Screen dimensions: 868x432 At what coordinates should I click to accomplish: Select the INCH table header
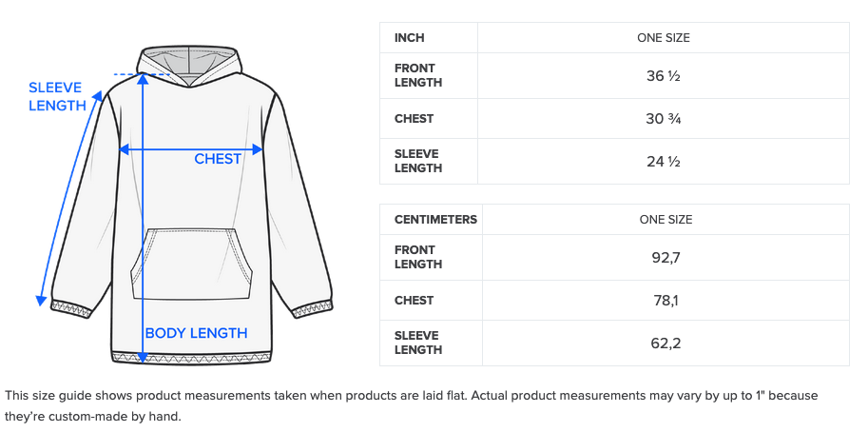click(410, 38)
